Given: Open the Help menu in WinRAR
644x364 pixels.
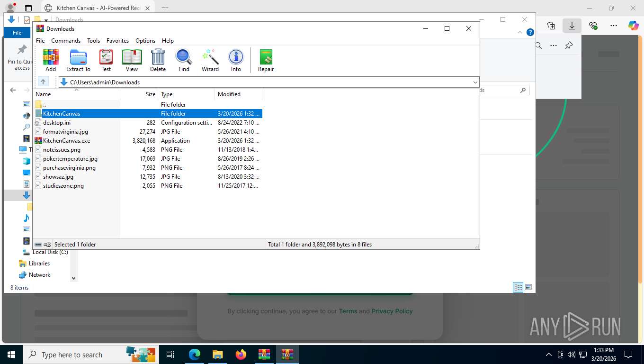Looking at the screenshot, I should click(168, 41).
